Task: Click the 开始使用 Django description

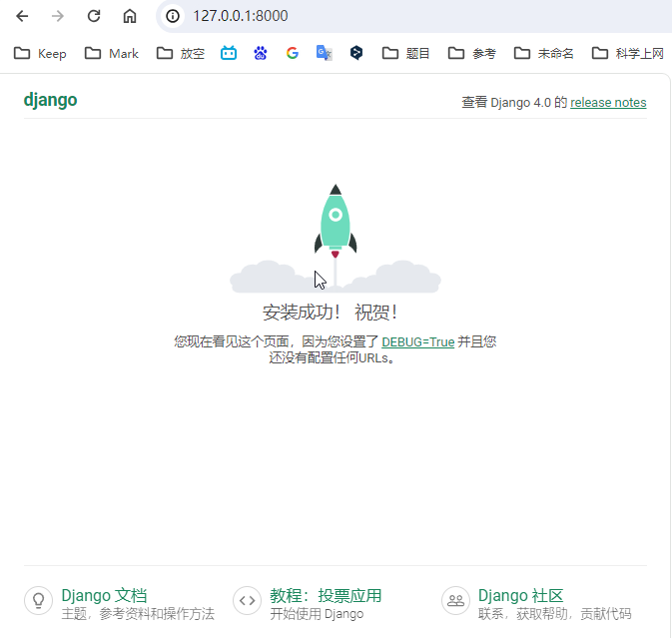Action: point(317,614)
